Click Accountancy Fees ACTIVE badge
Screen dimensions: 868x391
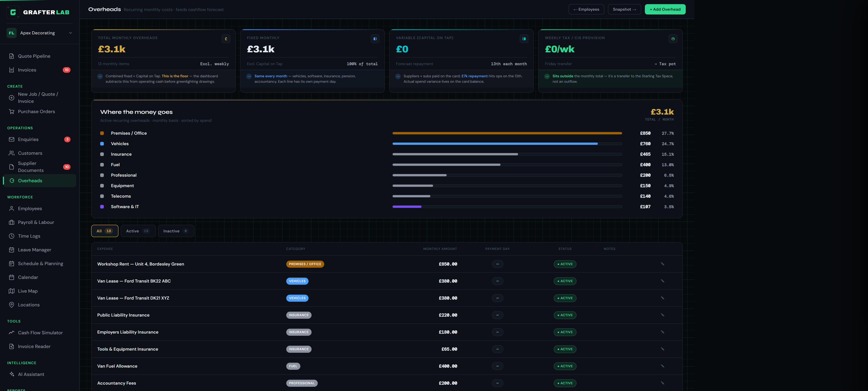click(x=565, y=383)
